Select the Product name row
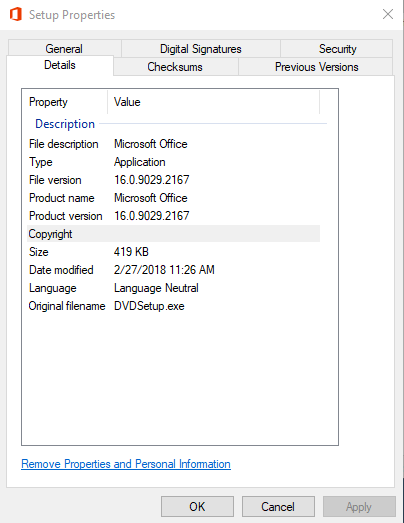The height and width of the screenshot is (523, 404). [173, 198]
